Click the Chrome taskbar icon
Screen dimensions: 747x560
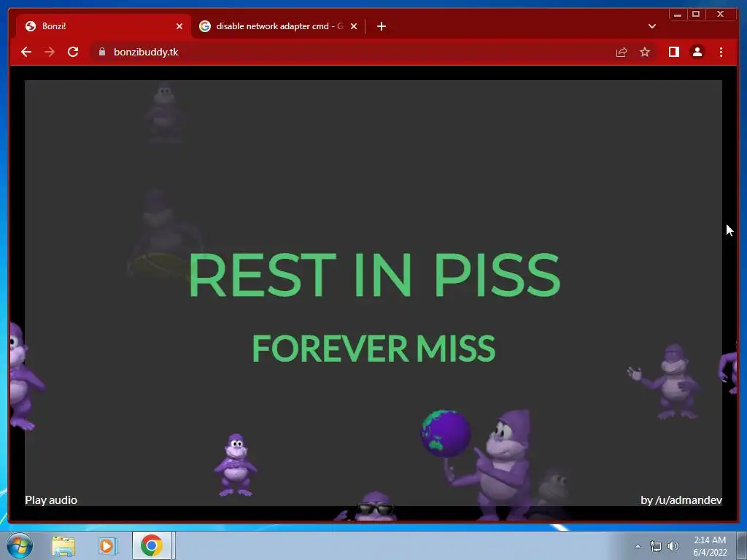click(152, 545)
